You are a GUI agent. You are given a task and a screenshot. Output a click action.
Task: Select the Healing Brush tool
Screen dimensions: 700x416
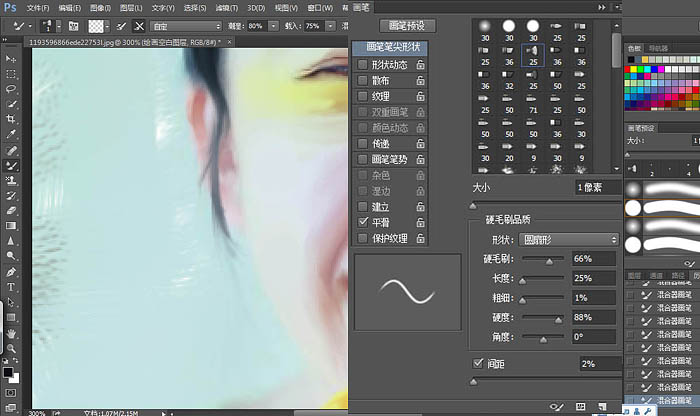(x=11, y=150)
